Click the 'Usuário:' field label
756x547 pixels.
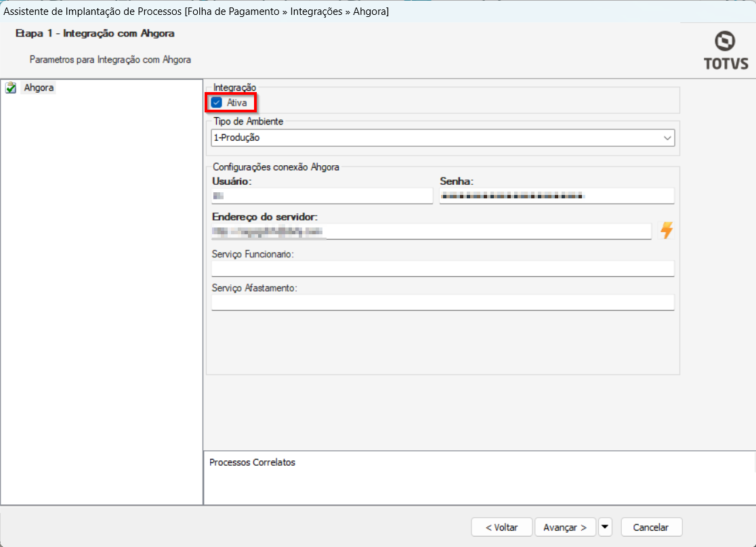coord(232,181)
